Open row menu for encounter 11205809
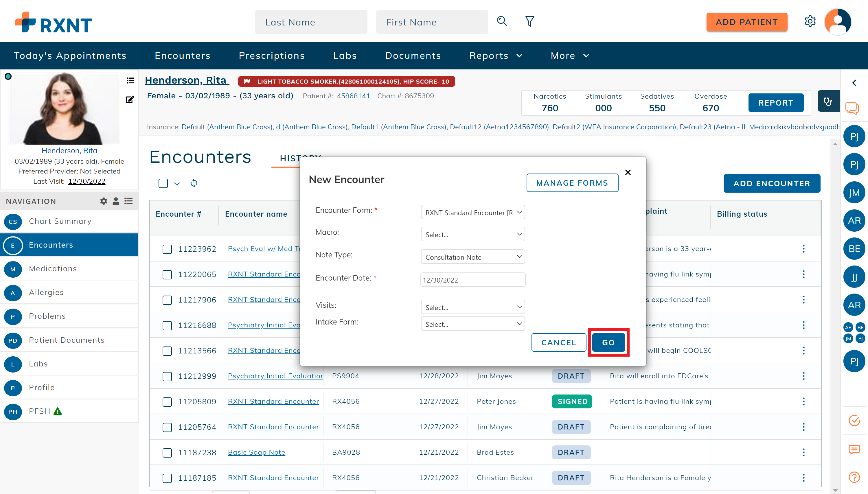 803,401
